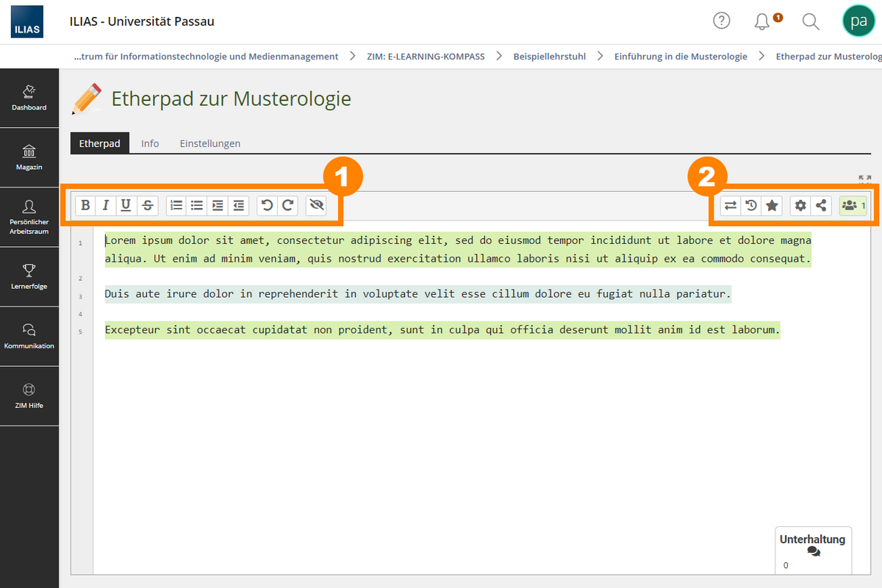Click the 'ILIAS - Universität Passau' title

tap(142, 21)
